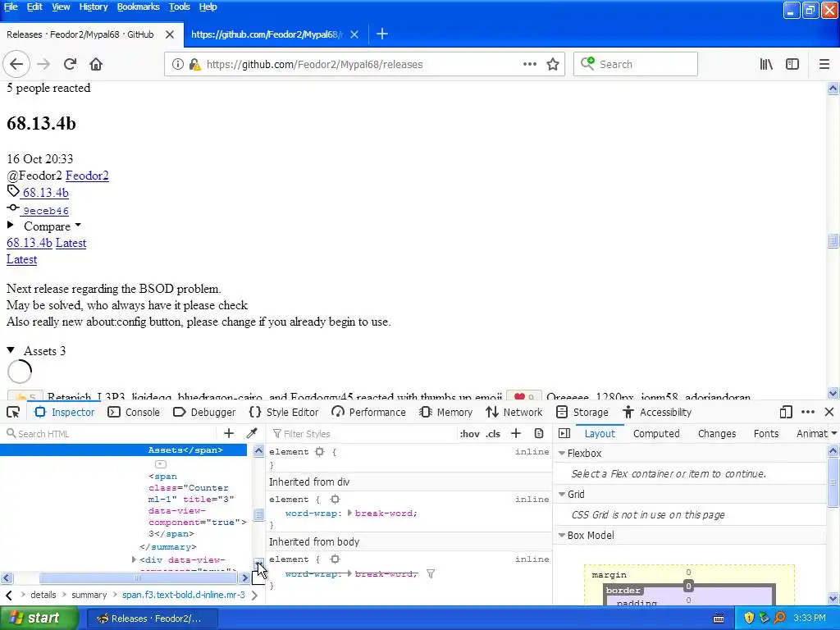Click the browser Search box
The width and height of the screenshot is (840, 630).
pos(636,64)
